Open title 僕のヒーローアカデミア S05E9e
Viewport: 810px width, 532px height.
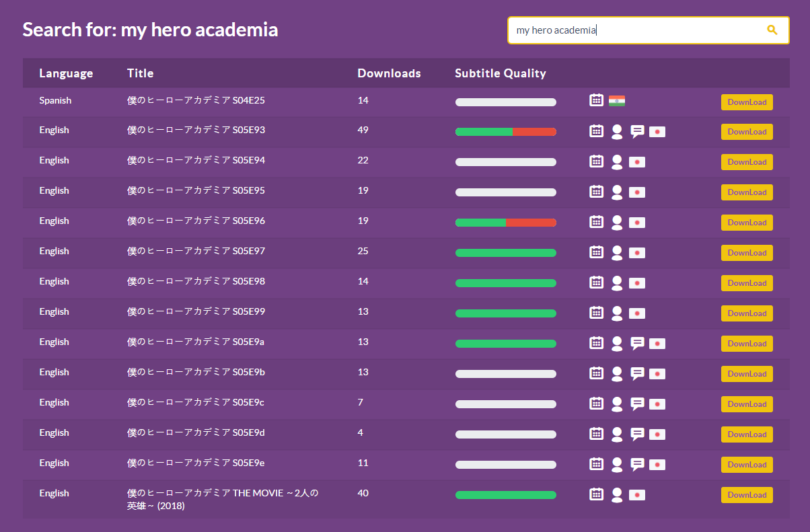tap(196, 463)
